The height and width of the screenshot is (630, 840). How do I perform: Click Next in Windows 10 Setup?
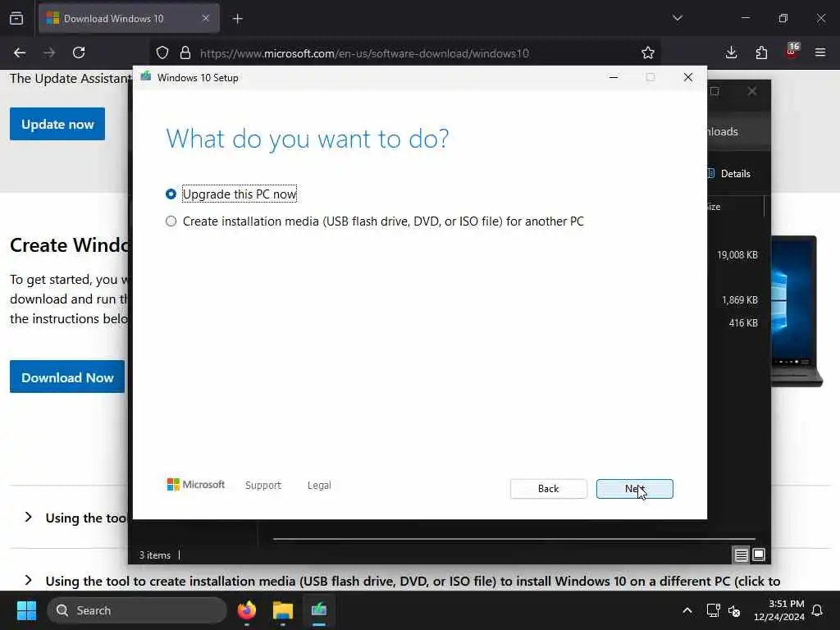[634, 489]
